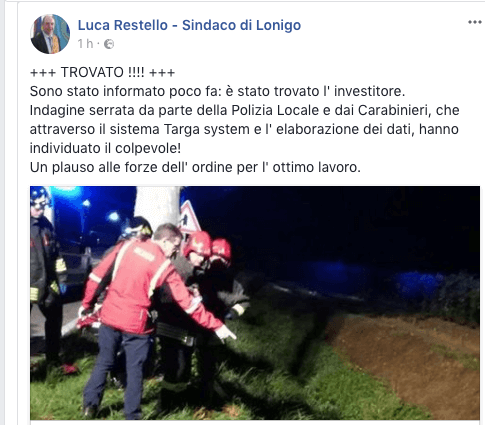Open the post permalink via 1 h timestamp

85,44
